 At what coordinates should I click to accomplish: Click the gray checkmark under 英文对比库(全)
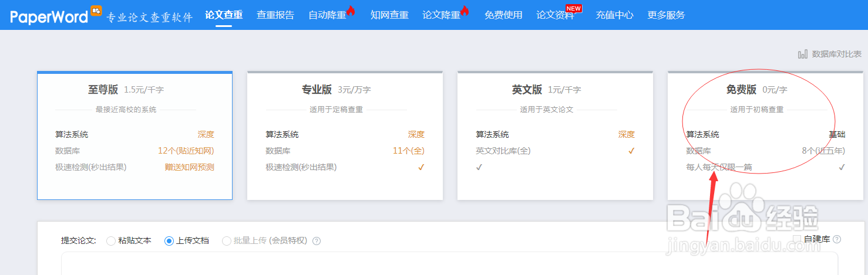click(x=479, y=167)
